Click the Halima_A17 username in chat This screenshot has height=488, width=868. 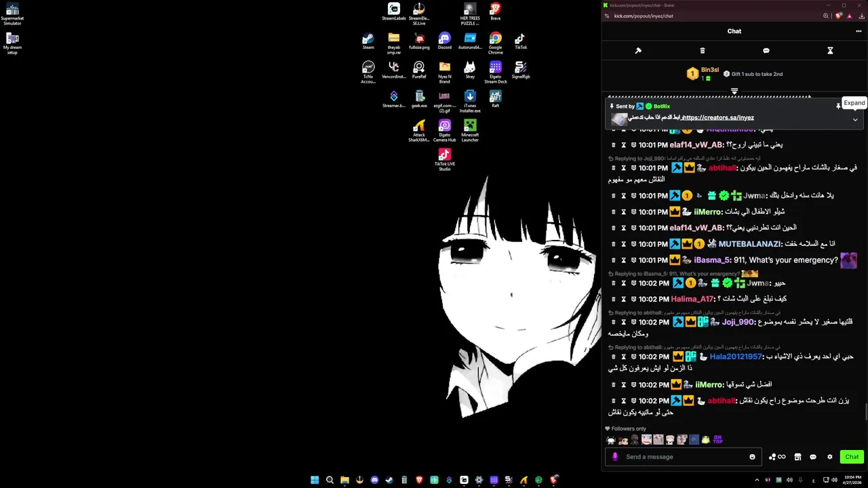692,299
